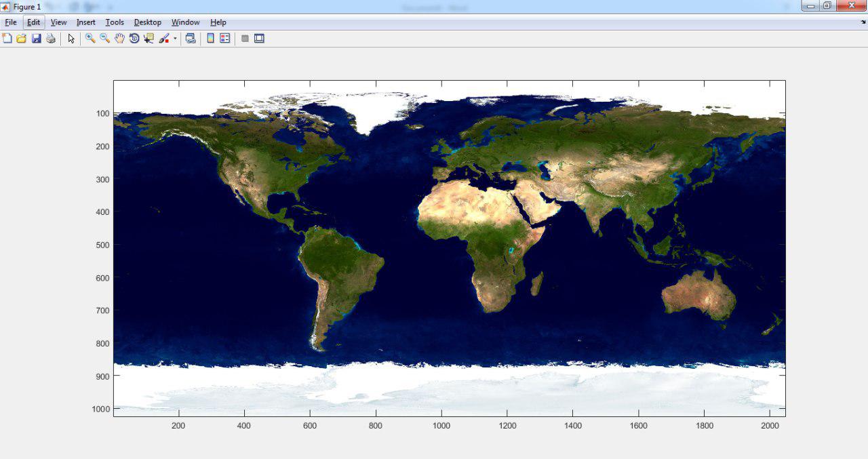Click the New Figure icon
Image resolution: width=868 pixels, height=459 pixels.
(7, 39)
